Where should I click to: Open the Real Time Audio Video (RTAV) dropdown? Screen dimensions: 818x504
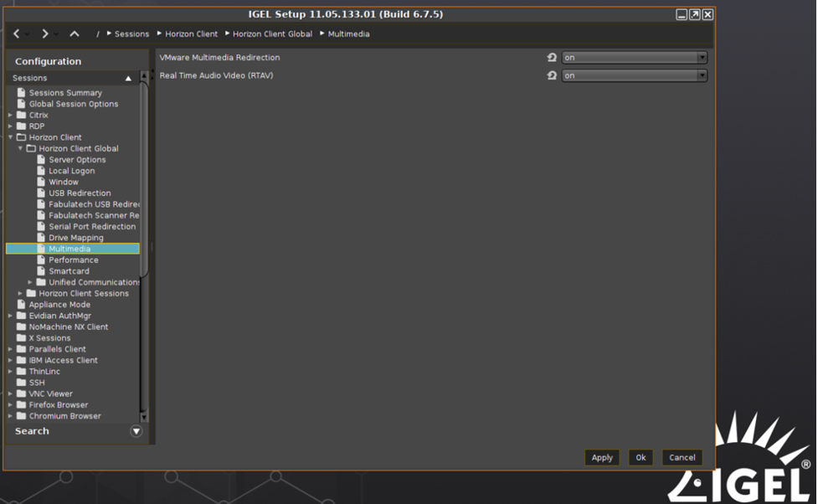(634, 75)
